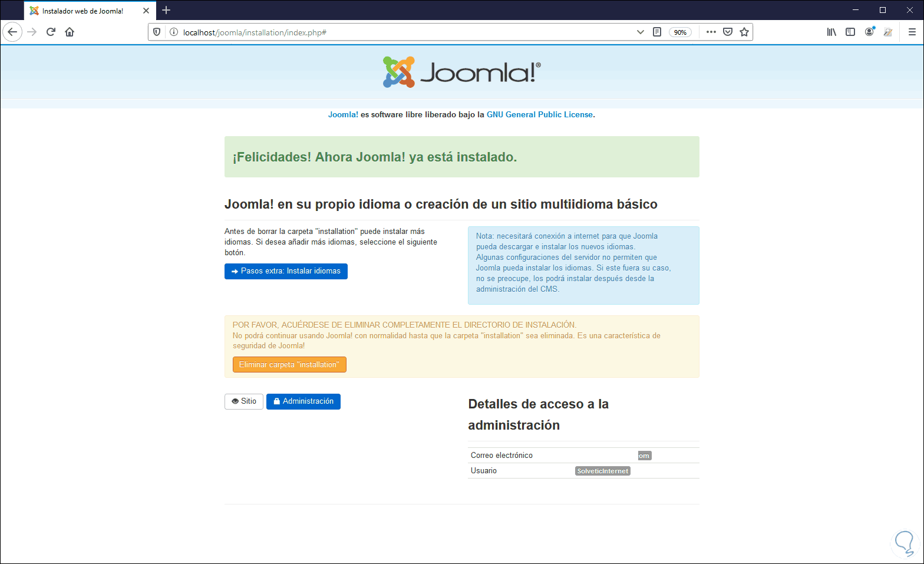The height and width of the screenshot is (564, 924).
Task: Click the Detalles de acceso a la administración heading
Action: click(539, 415)
